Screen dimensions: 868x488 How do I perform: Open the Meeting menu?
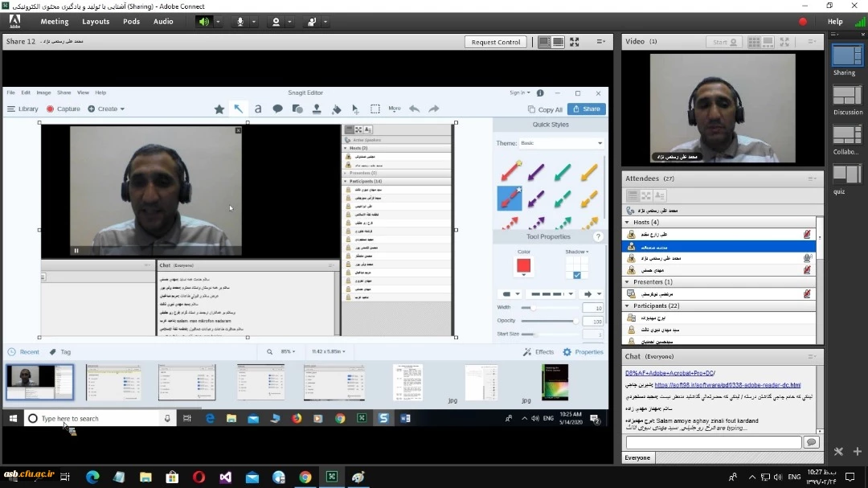55,22
